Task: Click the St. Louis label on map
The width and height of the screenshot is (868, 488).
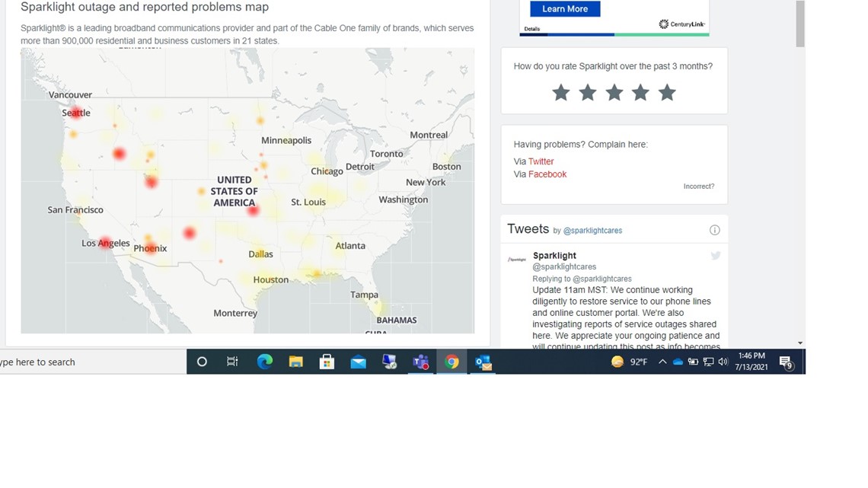Action: point(308,202)
